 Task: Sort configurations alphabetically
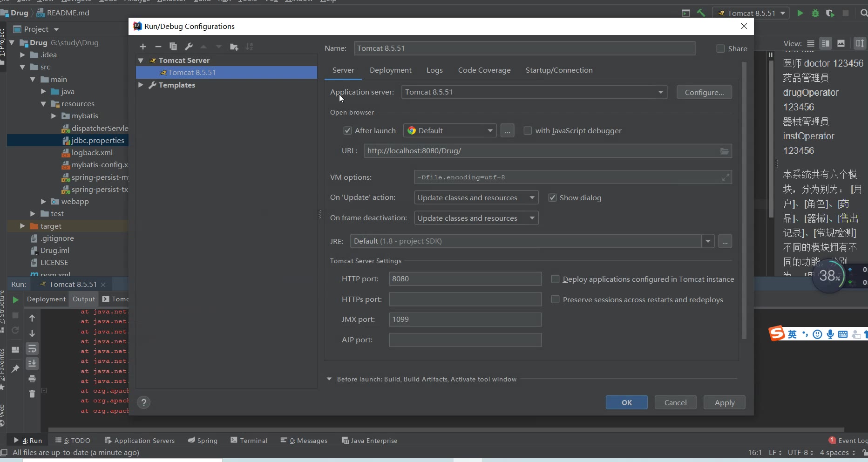point(250,47)
